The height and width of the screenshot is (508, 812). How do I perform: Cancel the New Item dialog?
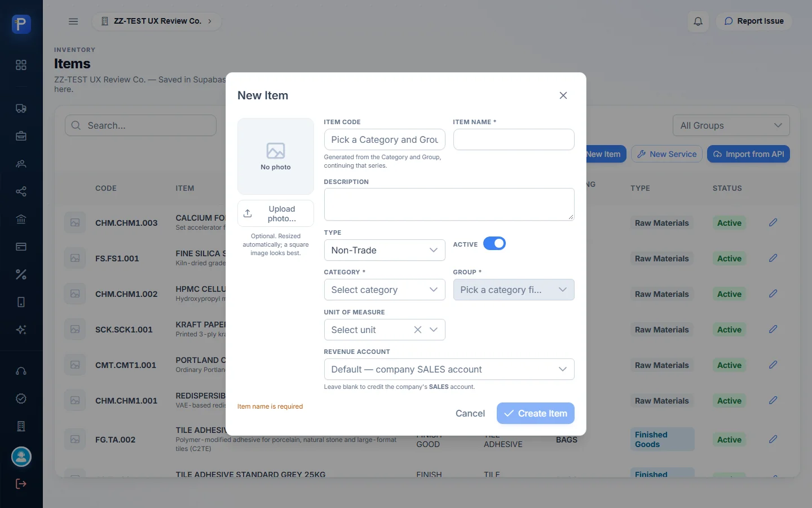click(x=470, y=413)
